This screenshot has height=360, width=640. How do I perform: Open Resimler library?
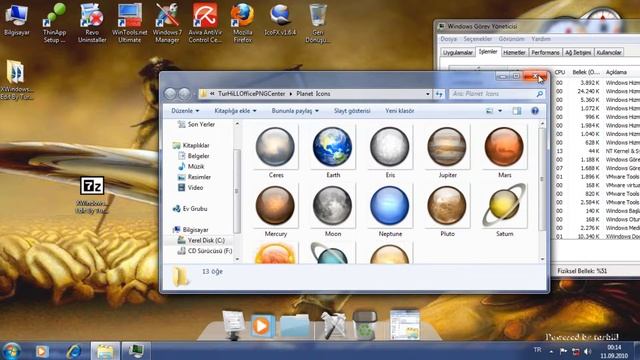point(195,177)
